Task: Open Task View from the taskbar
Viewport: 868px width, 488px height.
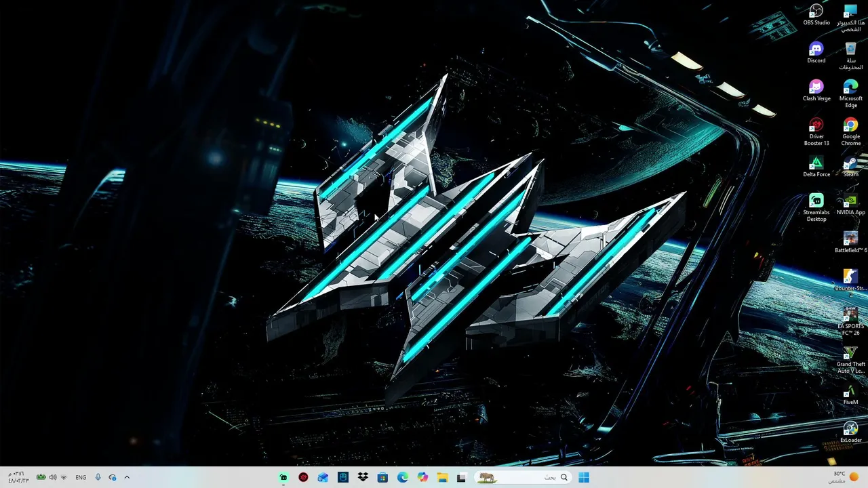Action: [462, 477]
